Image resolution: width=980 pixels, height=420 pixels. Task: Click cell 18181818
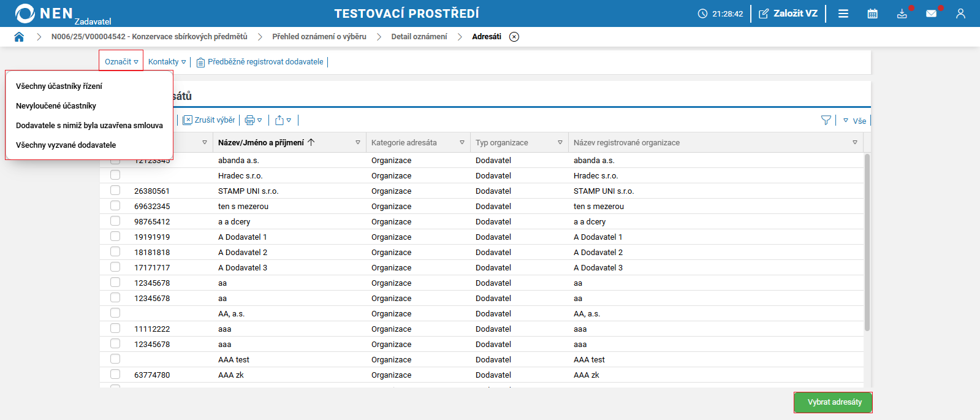click(152, 253)
